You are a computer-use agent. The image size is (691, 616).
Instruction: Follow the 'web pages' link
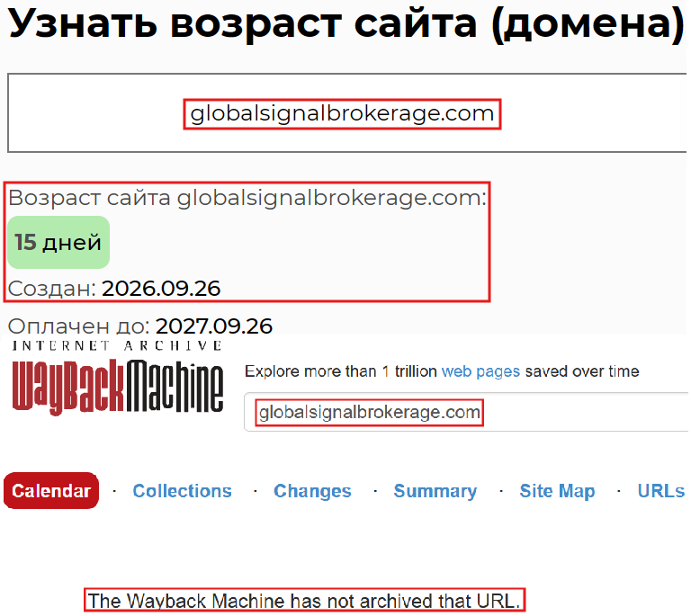pos(480,371)
